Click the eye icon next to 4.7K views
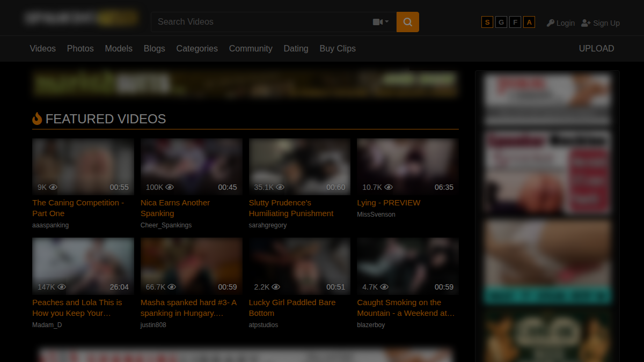 click(385, 287)
